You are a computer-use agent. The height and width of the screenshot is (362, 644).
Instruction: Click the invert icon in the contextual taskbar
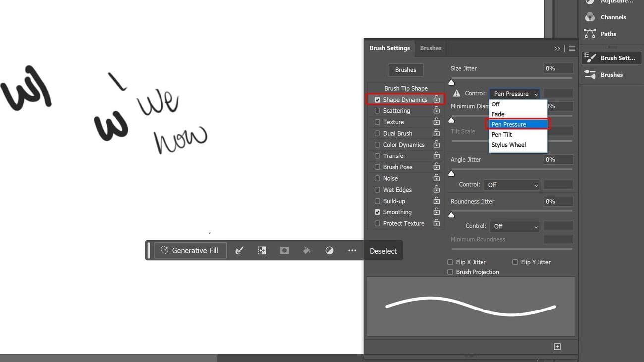click(329, 250)
